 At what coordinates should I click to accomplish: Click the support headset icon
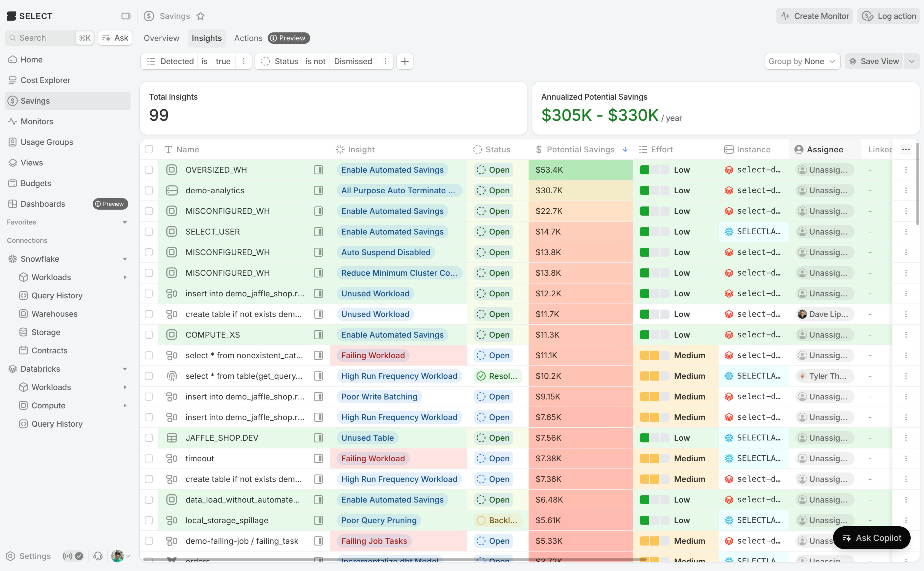(x=98, y=556)
